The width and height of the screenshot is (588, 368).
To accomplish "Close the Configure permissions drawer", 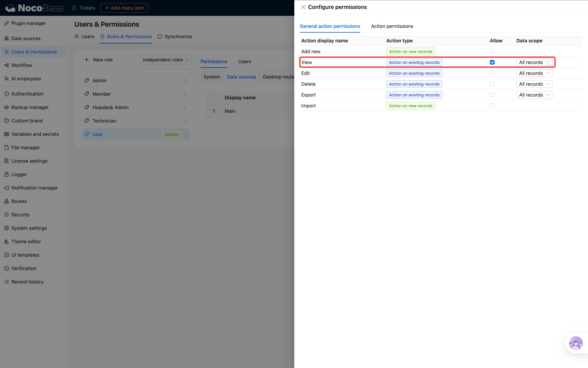I will 303,7.
